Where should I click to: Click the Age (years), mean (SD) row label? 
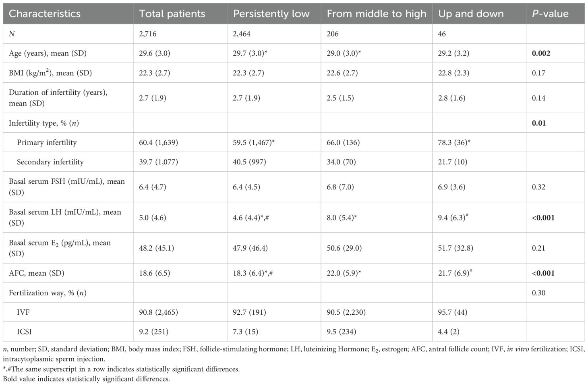tap(48, 53)
